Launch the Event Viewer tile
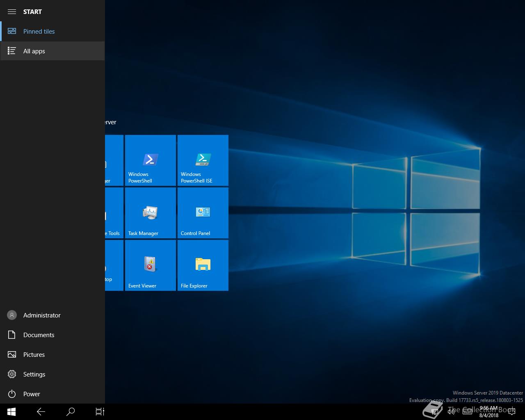 point(151,265)
